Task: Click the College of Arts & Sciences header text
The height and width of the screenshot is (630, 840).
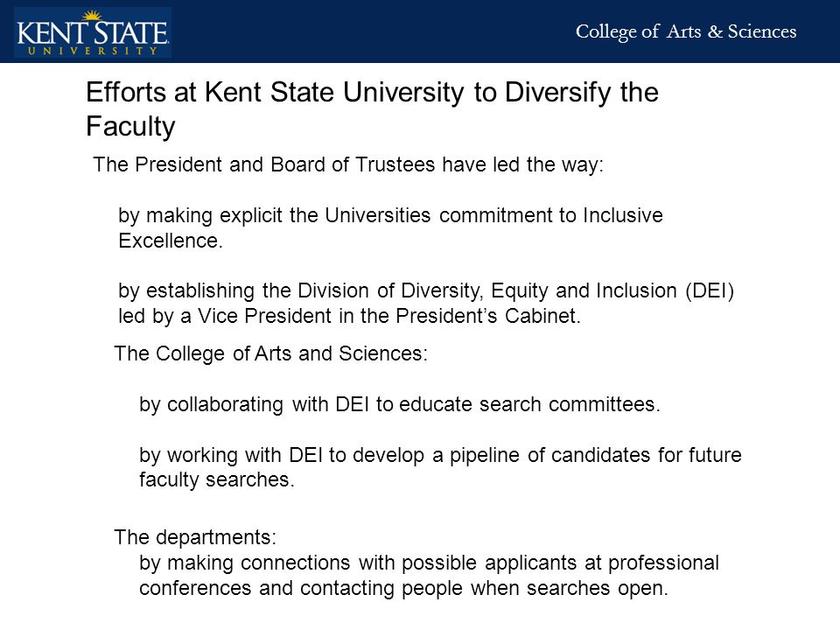Action: coord(686,31)
